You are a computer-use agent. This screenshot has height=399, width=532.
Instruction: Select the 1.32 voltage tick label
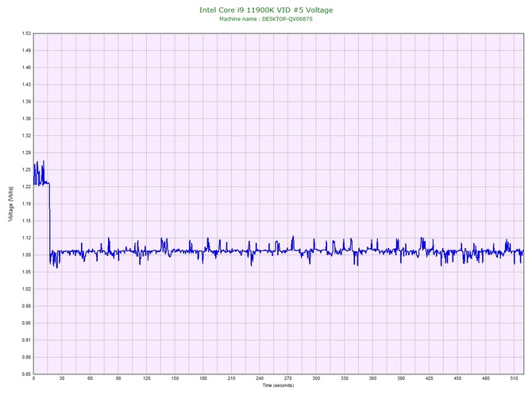tap(26, 135)
